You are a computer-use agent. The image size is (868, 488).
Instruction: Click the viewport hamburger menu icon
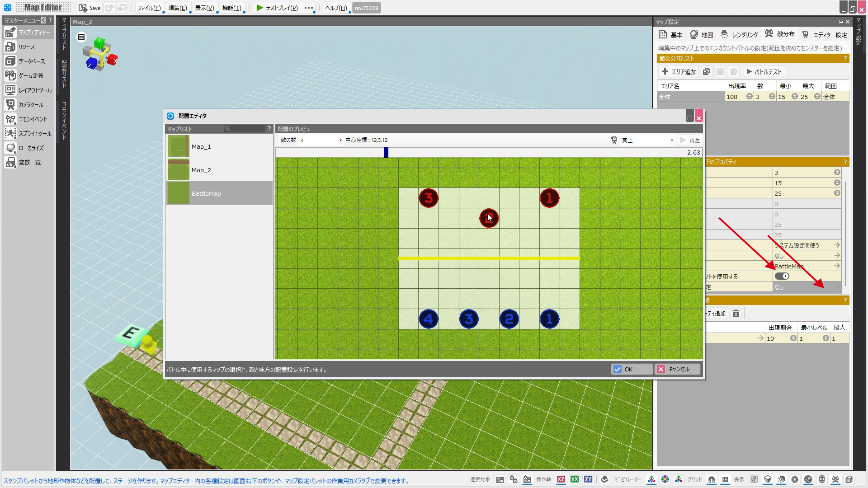(81, 37)
